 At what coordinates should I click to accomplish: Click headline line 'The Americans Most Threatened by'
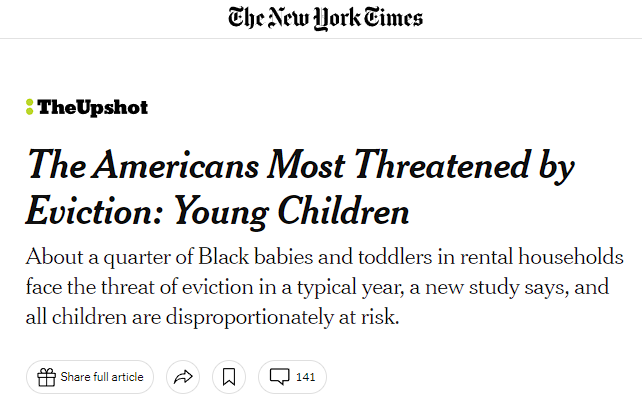[x=300, y=166]
